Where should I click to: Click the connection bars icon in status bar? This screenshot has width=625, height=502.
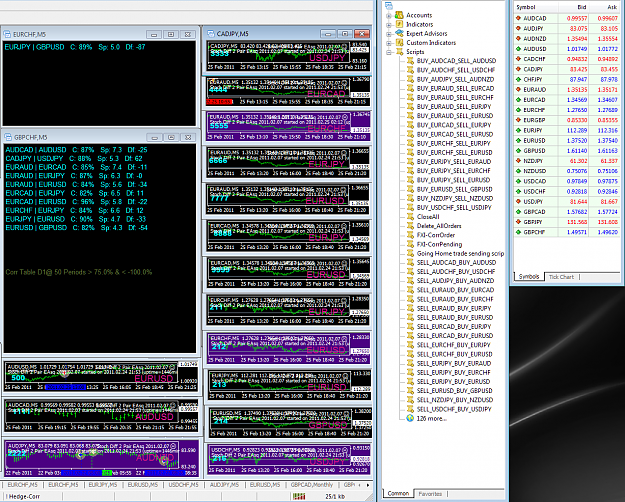[x=299, y=496]
